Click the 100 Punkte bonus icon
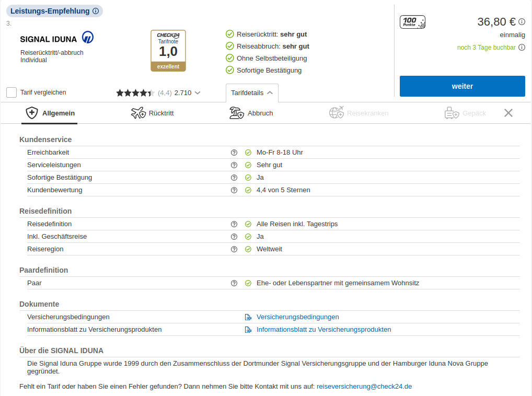This screenshot has width=532, height=396. [412, 22]
